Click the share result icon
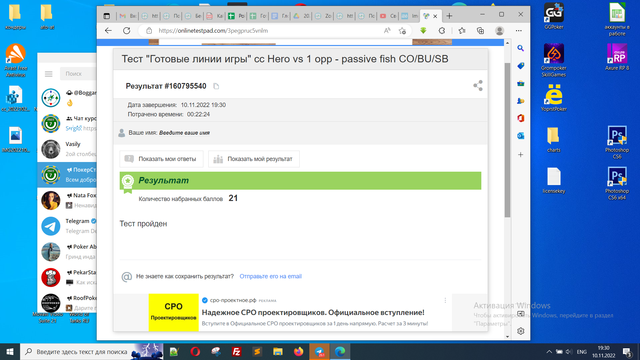640x360 pixels. point(478,85)
